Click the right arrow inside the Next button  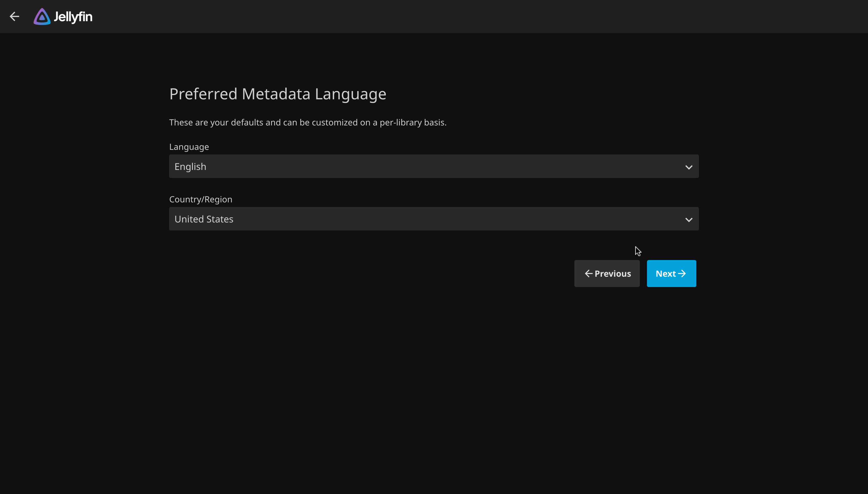point(683,273)
